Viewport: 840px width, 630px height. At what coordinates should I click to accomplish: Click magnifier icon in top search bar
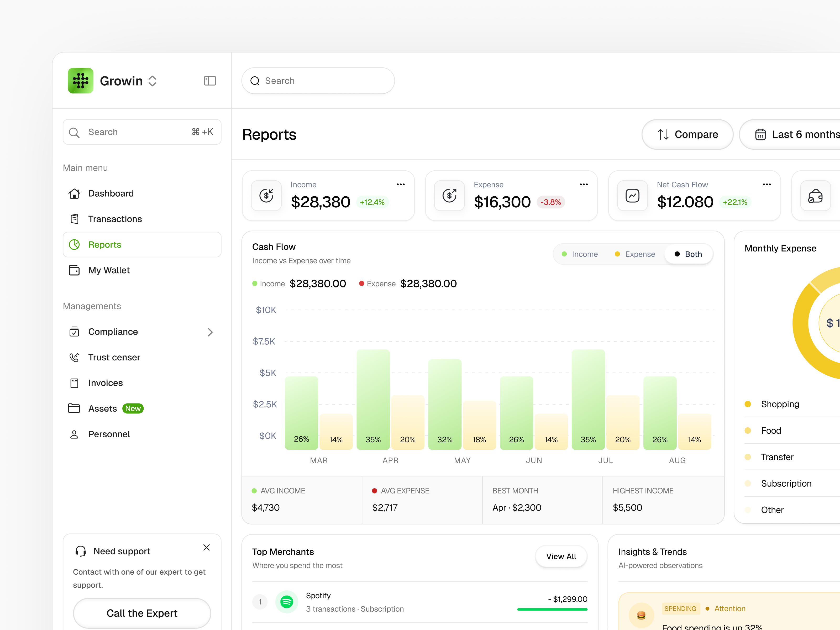(x=255, y=81)
